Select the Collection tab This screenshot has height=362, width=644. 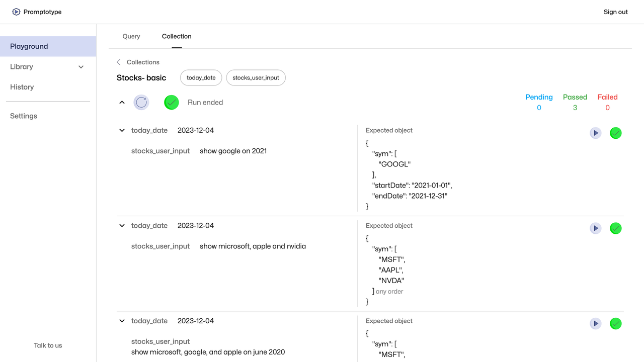click(x=177, y=36)
